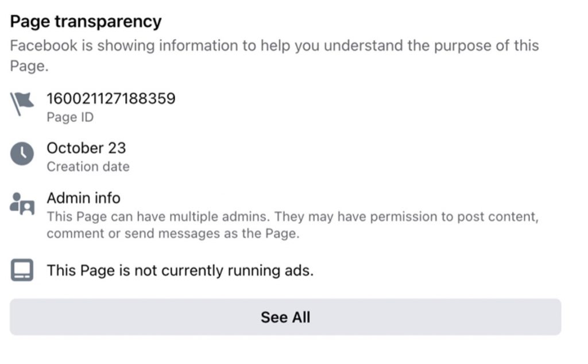Click the clock icon next to October 23

click(x=22, y=153)
